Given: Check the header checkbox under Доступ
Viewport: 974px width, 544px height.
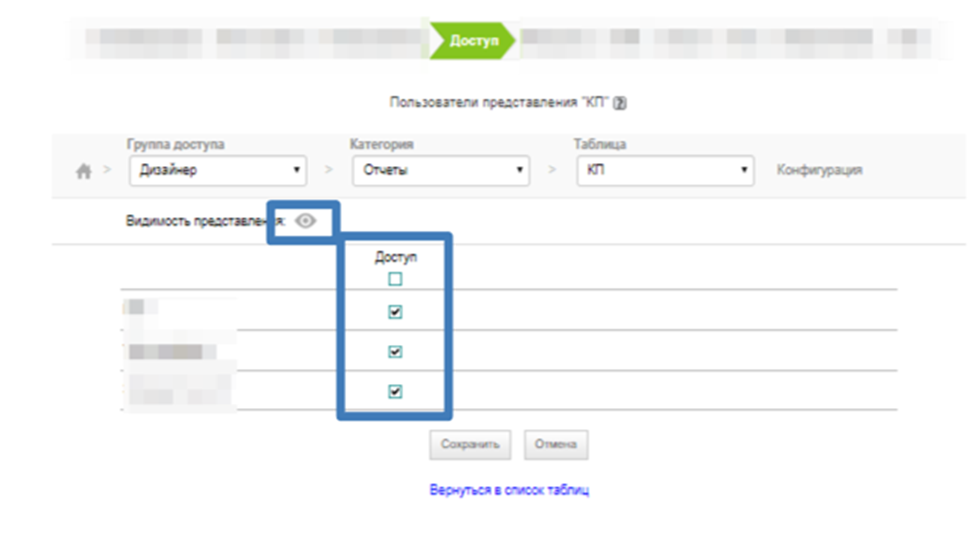Looking at the screenshot, I should (x=395, y=280).
